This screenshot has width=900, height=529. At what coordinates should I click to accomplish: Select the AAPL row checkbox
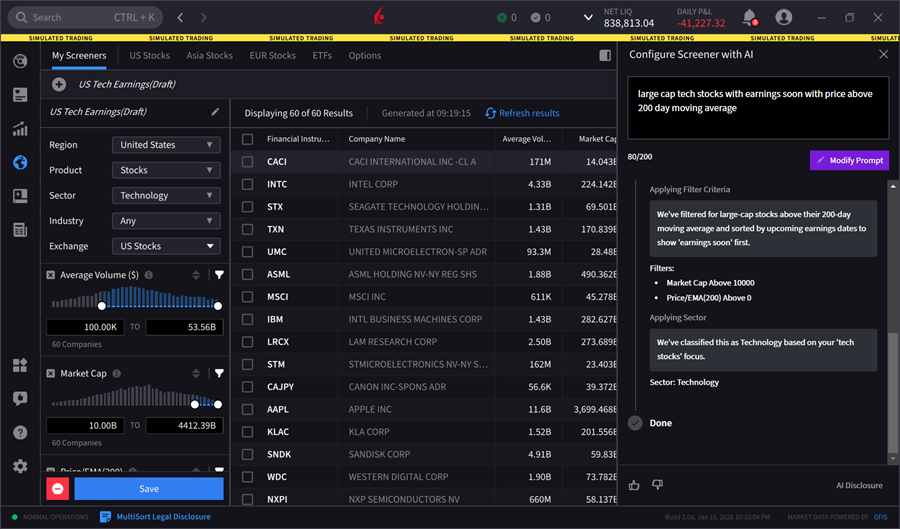(x=247, y=409)
